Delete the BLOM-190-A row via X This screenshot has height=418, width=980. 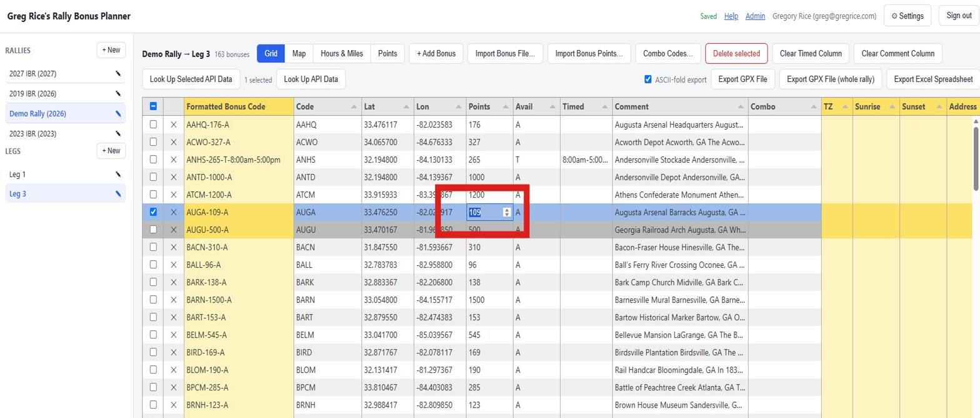click(x=174, y=370)
